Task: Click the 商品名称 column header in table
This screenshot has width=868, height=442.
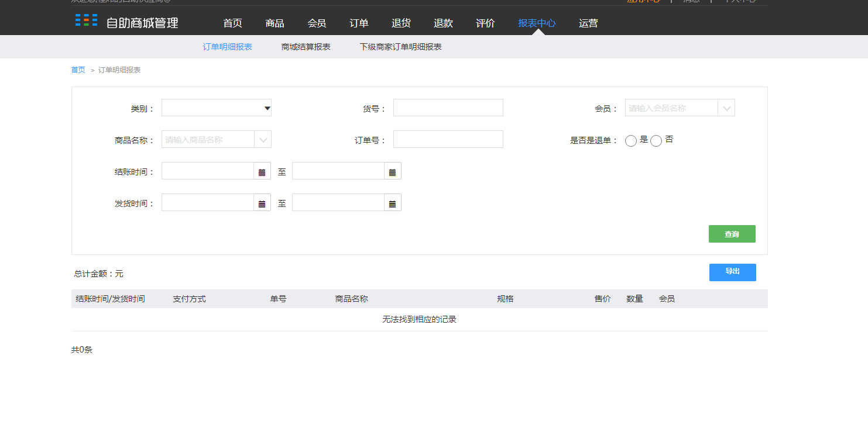Action: click(x=351, y=299)
